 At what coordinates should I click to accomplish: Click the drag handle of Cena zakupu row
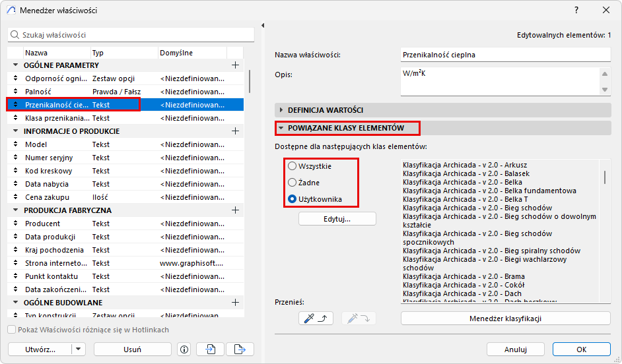tap(15, 197)
